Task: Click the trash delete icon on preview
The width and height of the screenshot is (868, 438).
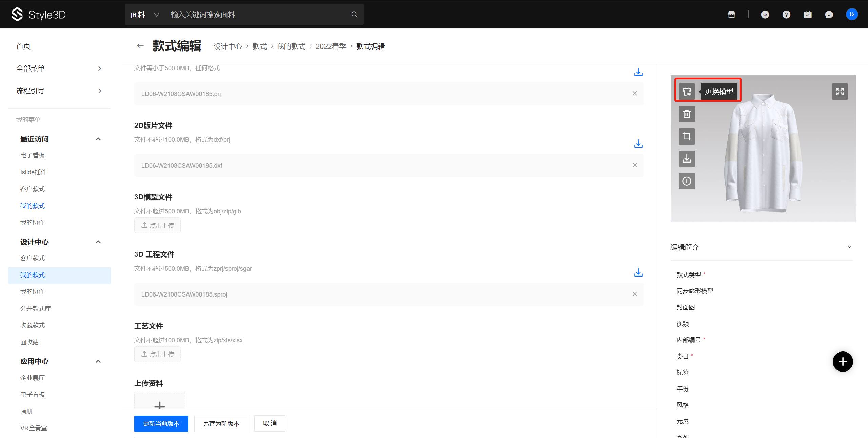Action: coord(687,114)
